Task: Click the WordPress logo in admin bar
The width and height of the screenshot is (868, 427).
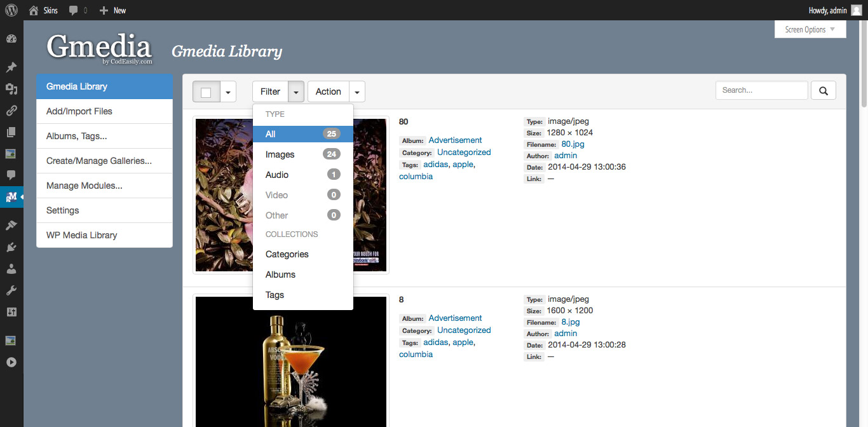Action: tap(11, 10)
